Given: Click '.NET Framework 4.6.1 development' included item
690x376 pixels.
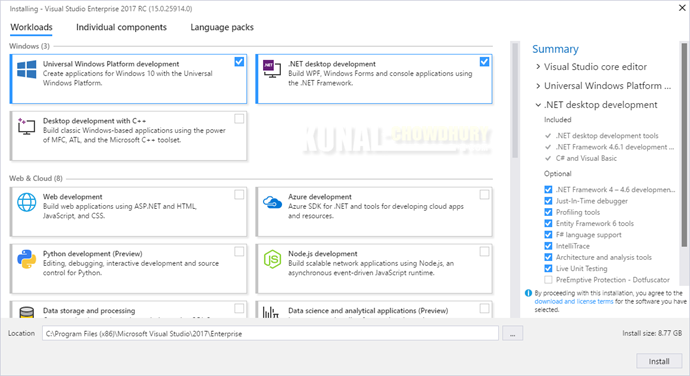Looking at the screenshot, I should [x=614, y=147].
